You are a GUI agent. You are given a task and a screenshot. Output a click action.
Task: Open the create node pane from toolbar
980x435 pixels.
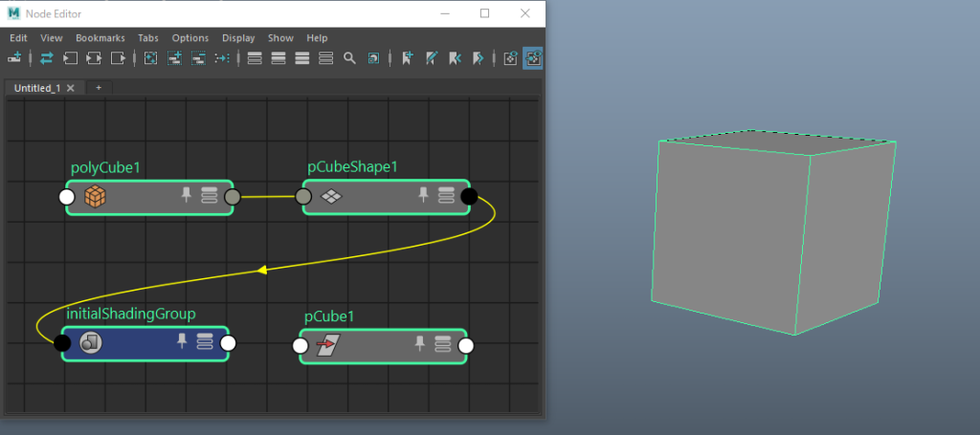(13, 58)
